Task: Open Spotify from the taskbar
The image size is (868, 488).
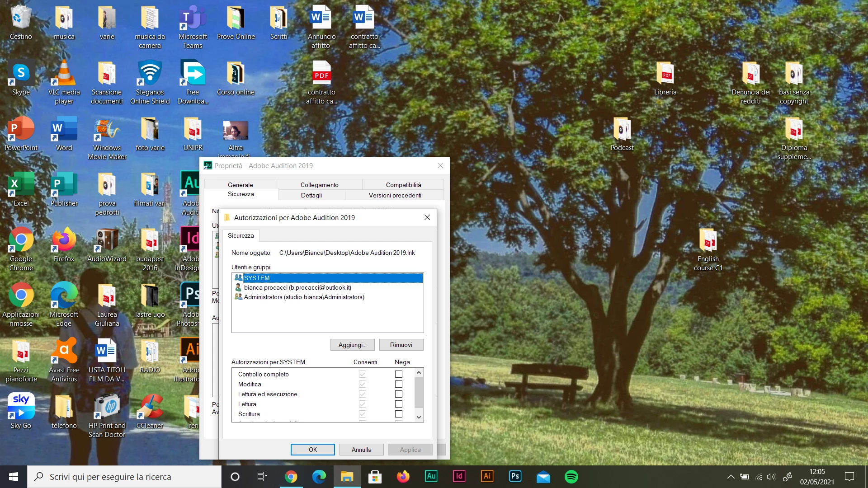Action: click(571, 477)
